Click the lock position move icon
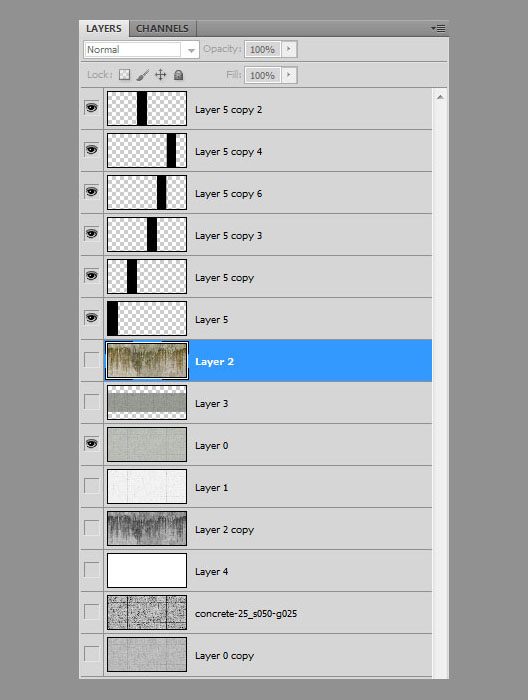Screen dimensions: 528x700 tap(160, 75)
